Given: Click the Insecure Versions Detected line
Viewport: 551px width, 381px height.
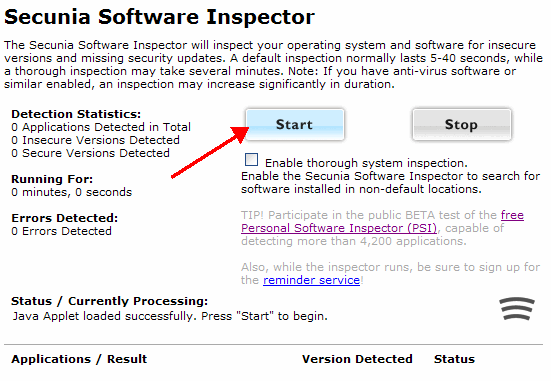Looking at the screenshot, I should pyautogui.click(x=95, y=140).
